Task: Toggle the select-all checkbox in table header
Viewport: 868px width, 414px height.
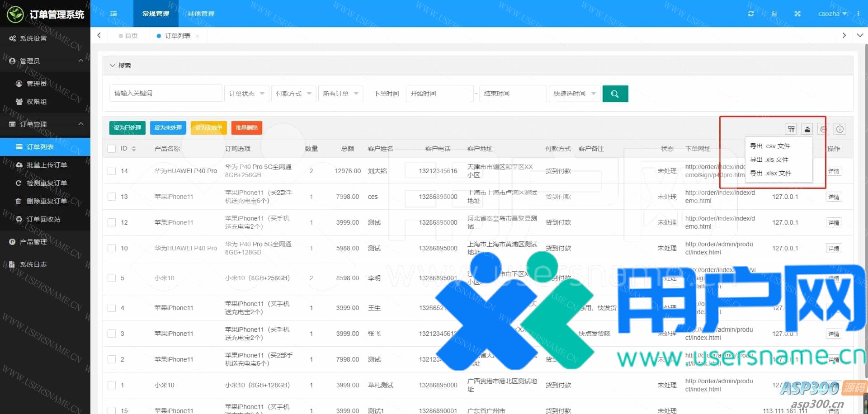Action: coord(112,149)
